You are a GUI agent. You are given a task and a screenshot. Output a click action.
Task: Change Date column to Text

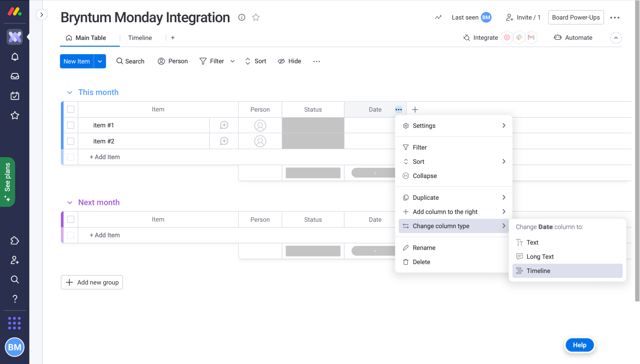click(x=567, y=243)
